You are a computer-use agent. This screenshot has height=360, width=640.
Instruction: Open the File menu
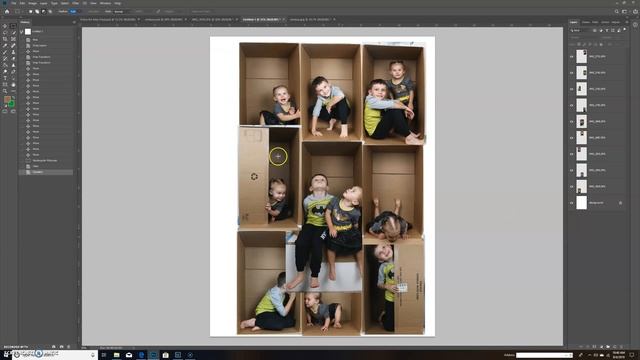(13, 3)
